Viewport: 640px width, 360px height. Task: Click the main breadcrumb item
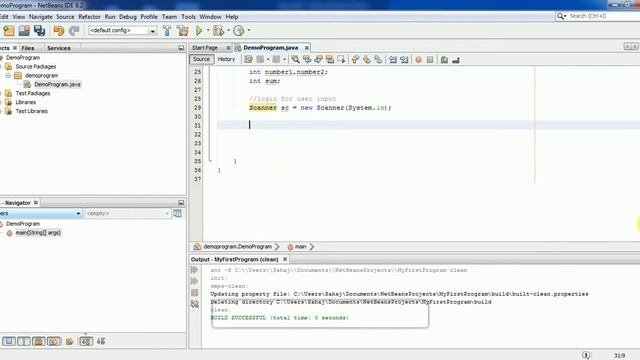pos(300,247)
